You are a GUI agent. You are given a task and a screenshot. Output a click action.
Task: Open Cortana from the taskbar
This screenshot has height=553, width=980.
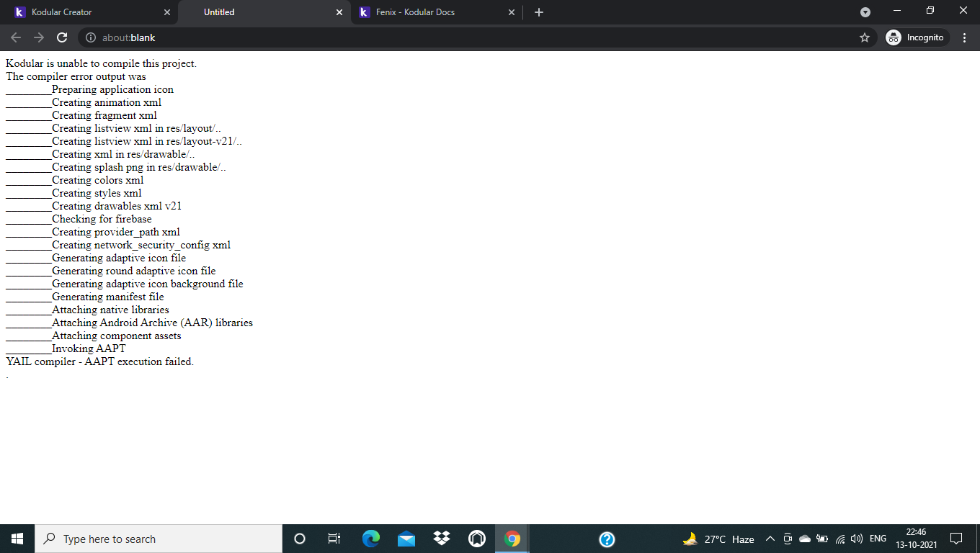click(x=300, y=539)
